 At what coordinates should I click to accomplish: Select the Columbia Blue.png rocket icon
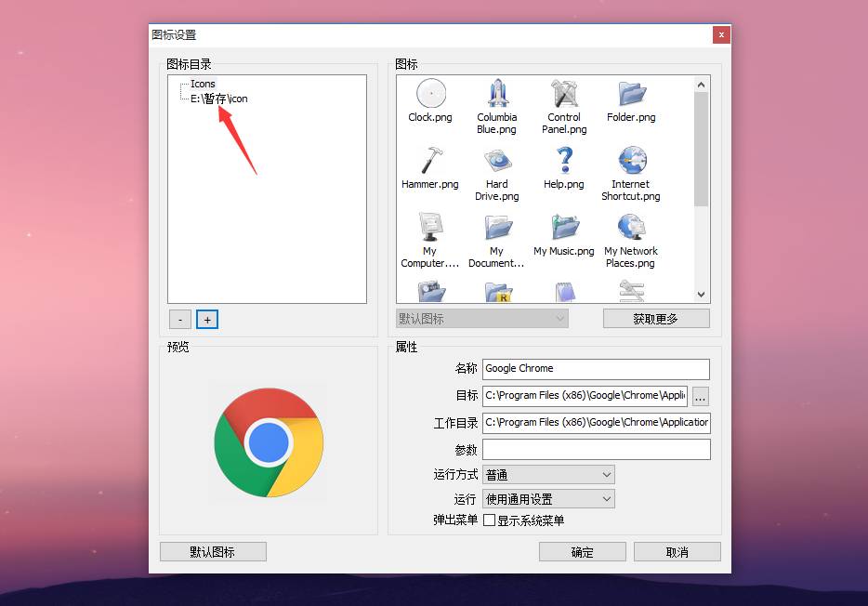496,93
